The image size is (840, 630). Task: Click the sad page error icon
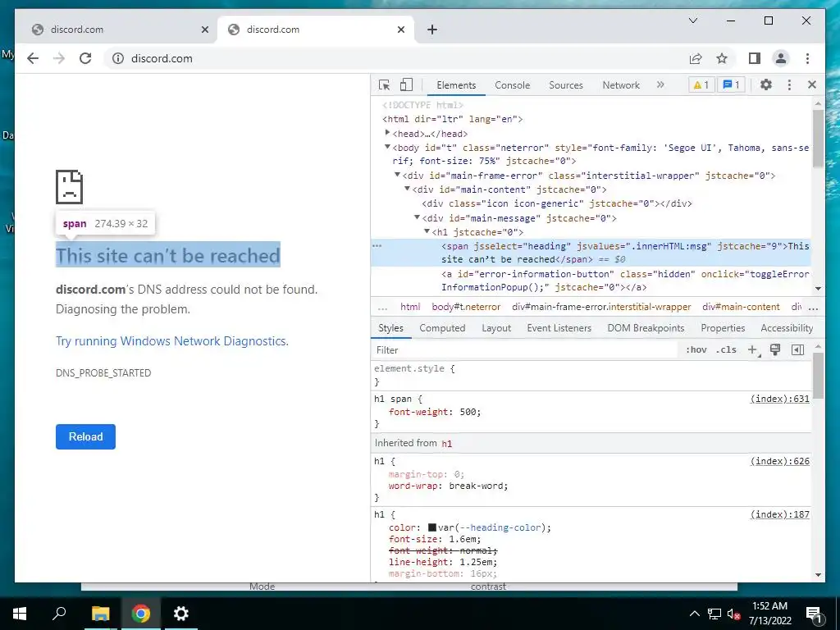[69, 187]
